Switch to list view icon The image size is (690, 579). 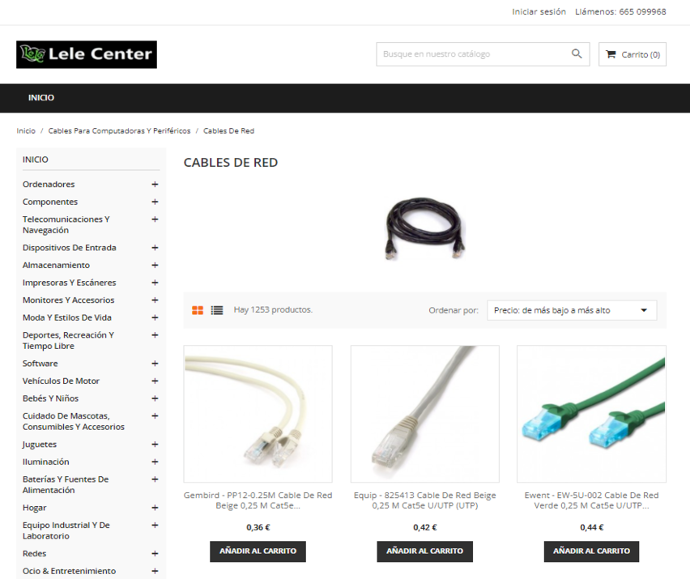[217, 310]
